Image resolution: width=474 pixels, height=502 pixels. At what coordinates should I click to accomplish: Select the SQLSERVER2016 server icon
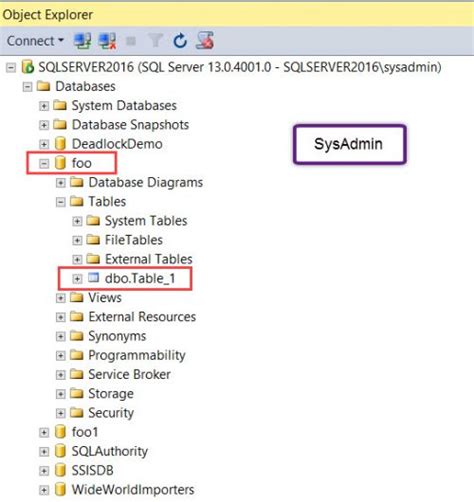click(x=28, y=67)
